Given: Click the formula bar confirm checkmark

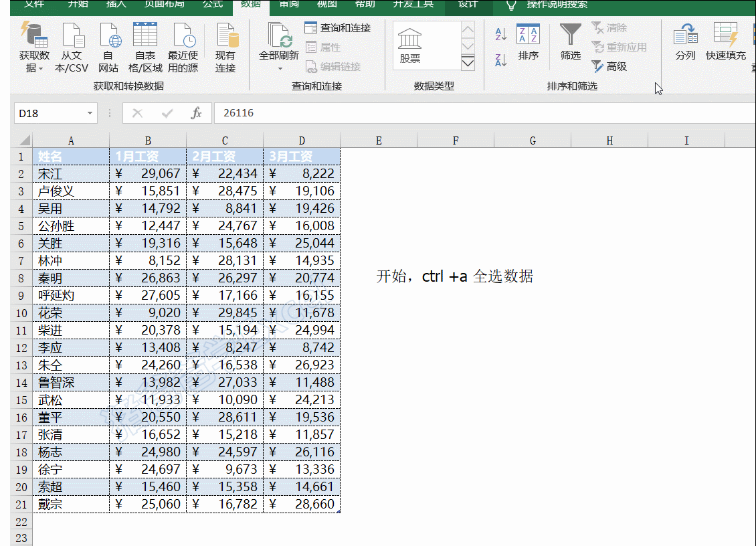Looking at the screenshot, I should 167,113.
